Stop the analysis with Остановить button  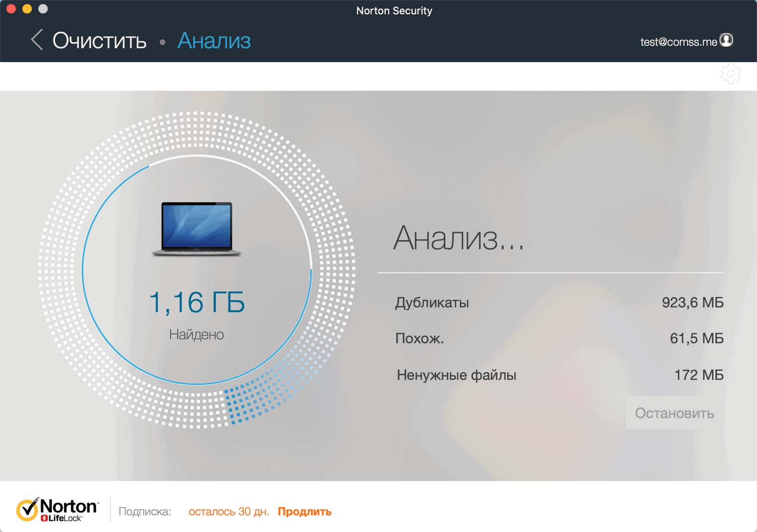[675, 413]
